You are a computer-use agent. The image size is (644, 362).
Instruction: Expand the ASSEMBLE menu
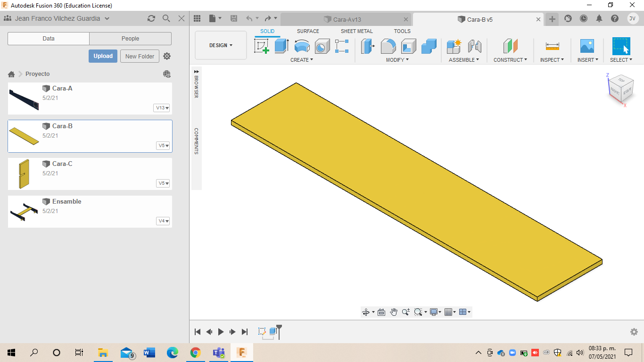coord(464,60)
